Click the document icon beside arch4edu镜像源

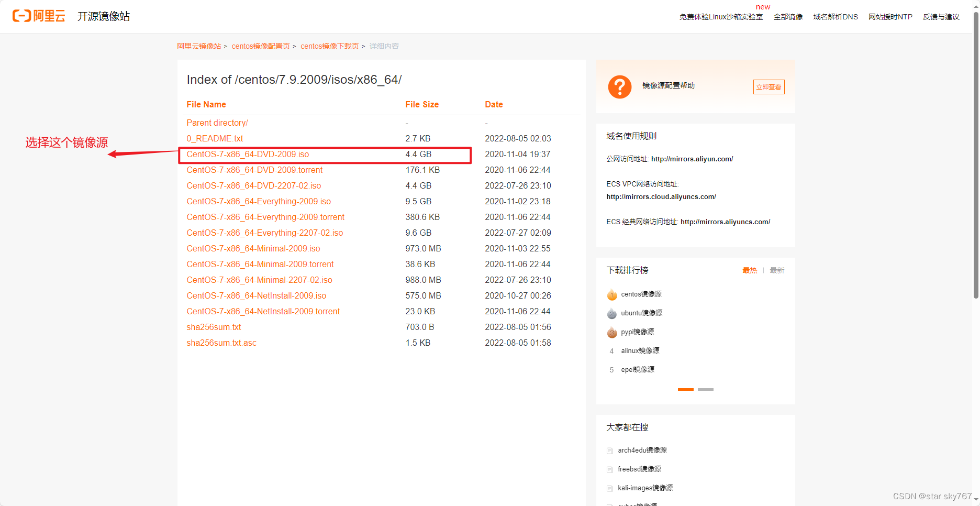610,450
